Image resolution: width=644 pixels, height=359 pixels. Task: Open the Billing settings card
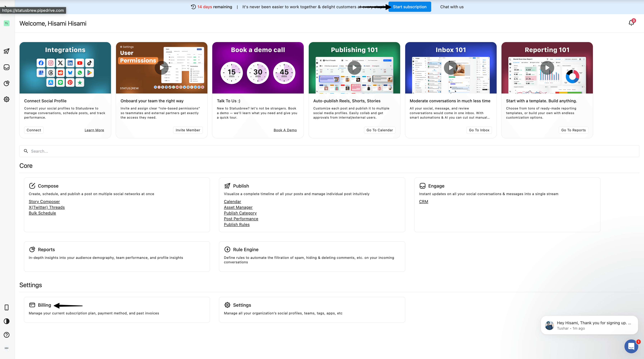[44, 305]
